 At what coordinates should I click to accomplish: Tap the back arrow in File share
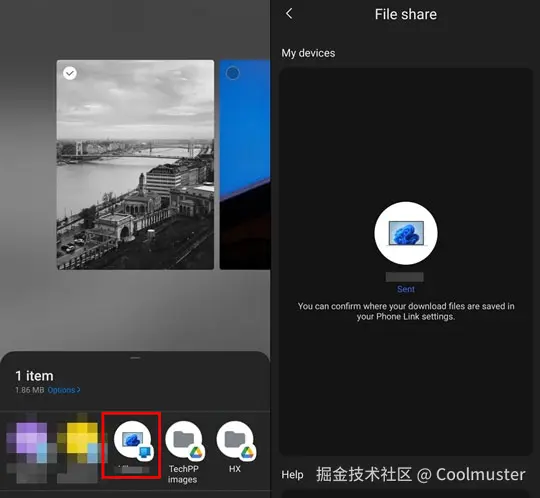point(289,14)
